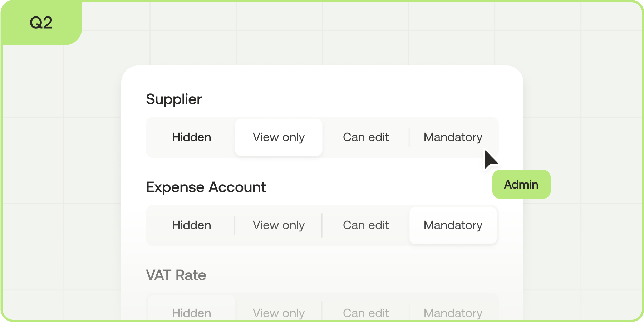Click the Admin role badge
Viewport: 644px width, 322px height.
[x=521, y=184]
